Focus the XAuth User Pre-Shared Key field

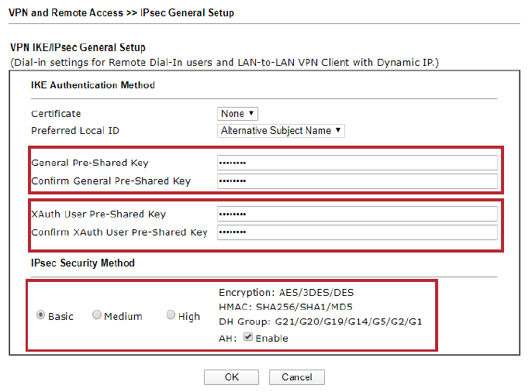pos(357,214)
